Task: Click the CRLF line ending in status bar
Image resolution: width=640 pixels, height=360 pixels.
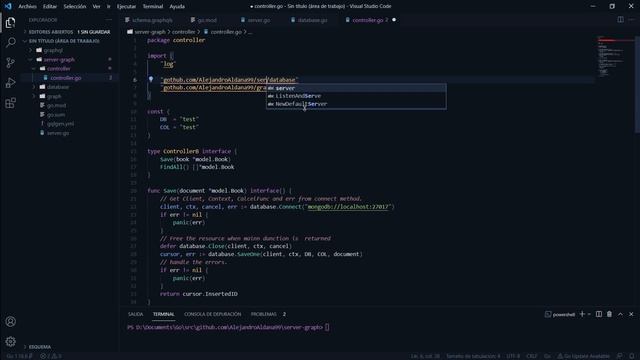Action: pos(532,356)
